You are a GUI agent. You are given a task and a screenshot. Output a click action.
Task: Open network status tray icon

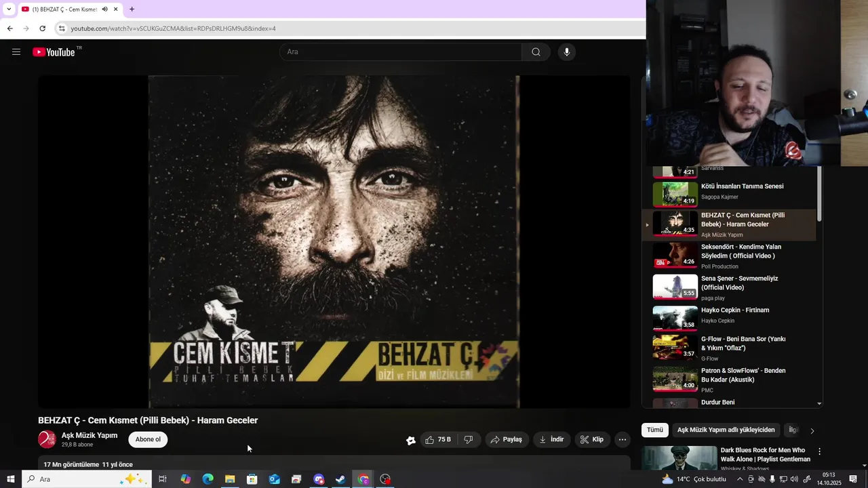pyautogui.click(x=783, y=479)
